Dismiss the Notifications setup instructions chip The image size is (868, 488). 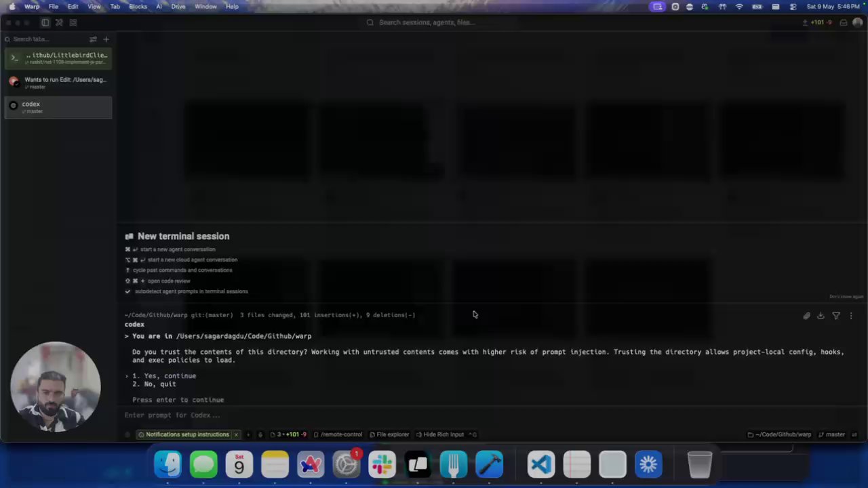(236, 434)
